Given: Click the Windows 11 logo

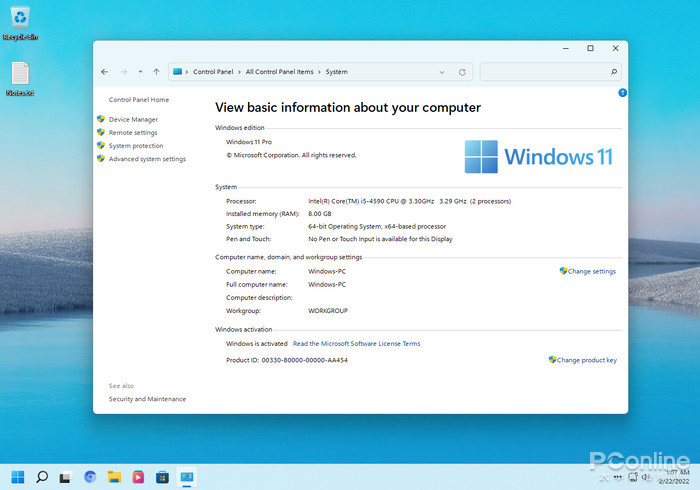Looking at the screenshot, I should (x=538, y=157).
